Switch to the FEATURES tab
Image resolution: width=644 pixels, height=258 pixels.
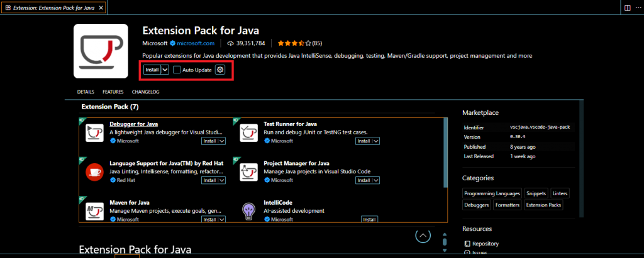[113, 92]
